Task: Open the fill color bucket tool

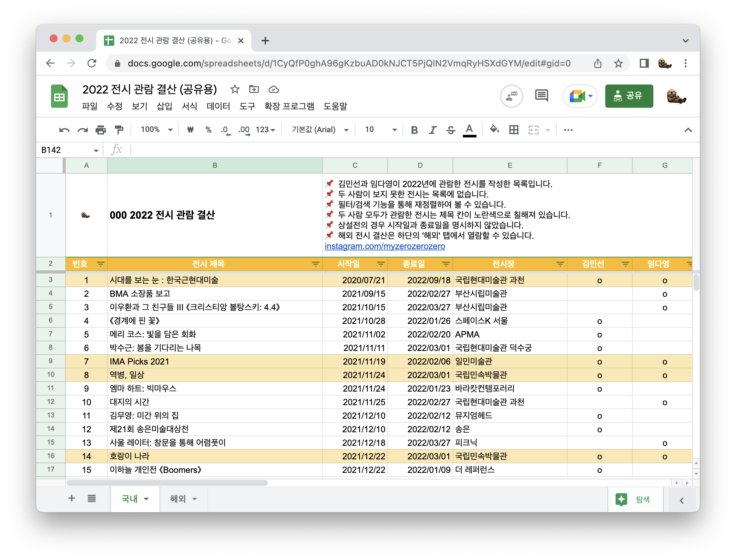Action: [x=494, y=129]
